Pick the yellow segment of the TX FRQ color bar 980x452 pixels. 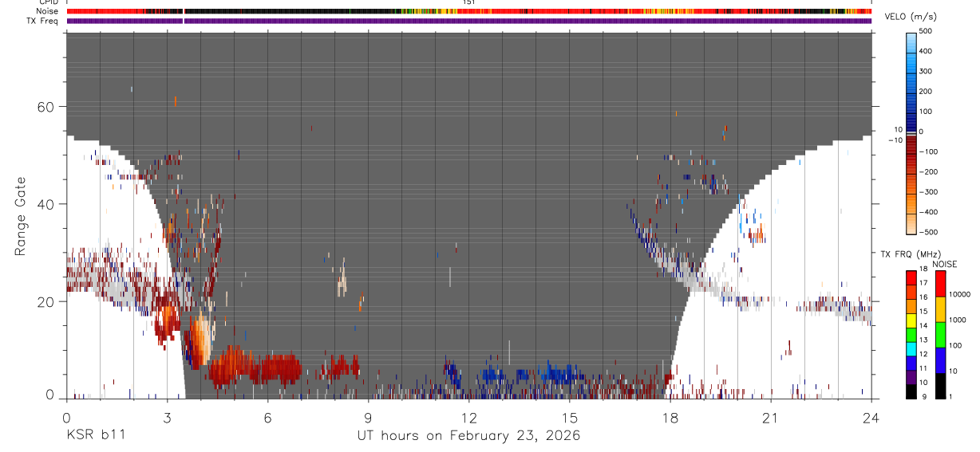(911, 319)
